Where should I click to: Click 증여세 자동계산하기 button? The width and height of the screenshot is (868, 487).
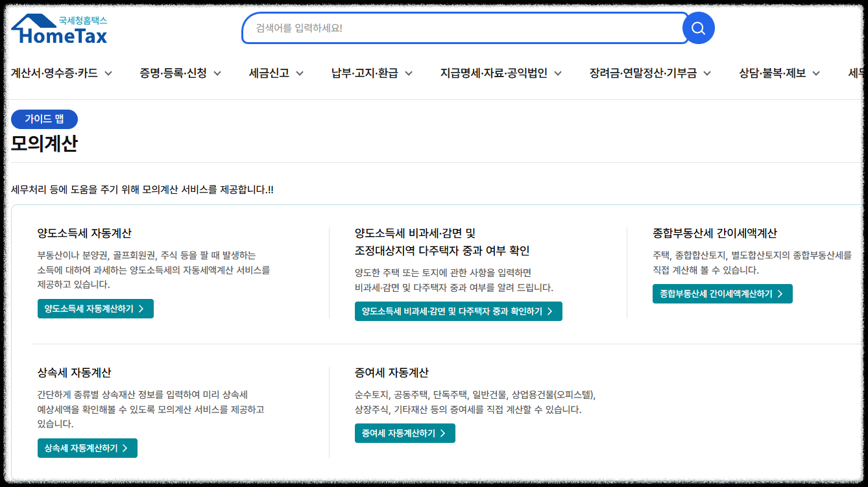[x=405, y=433]
